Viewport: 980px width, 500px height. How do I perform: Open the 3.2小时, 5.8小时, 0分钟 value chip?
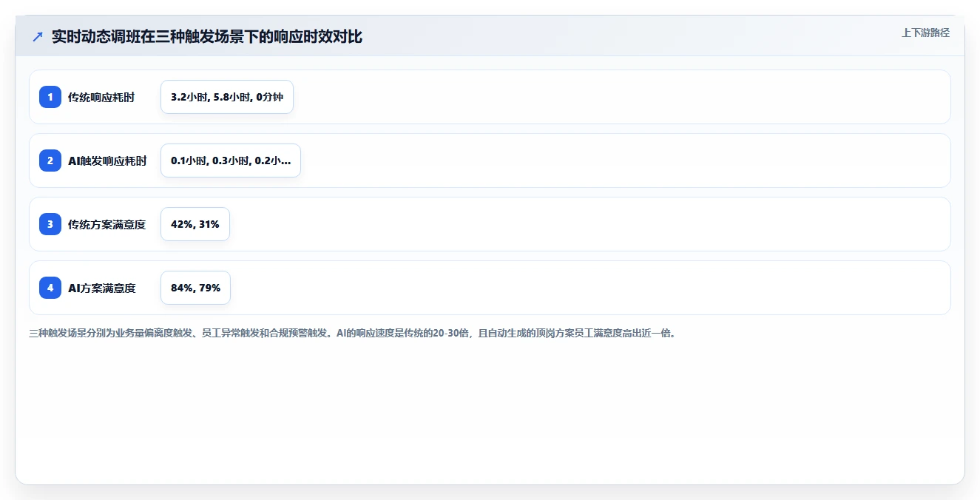(227, 97)
